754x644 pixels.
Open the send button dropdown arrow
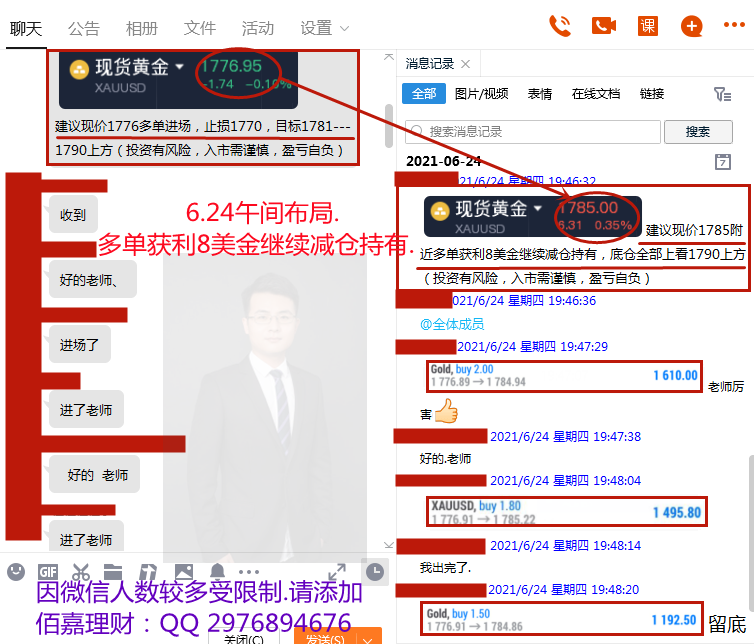point(368,640)
